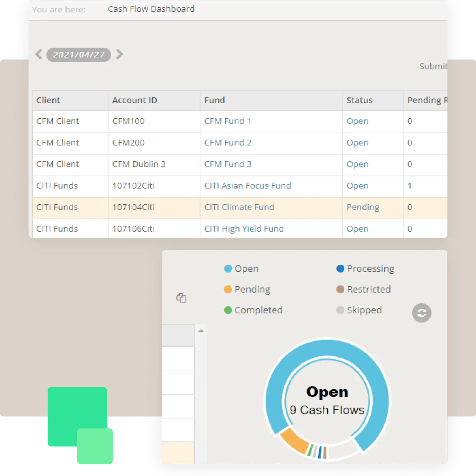Select account ID cell CFM200

(154, 143)
